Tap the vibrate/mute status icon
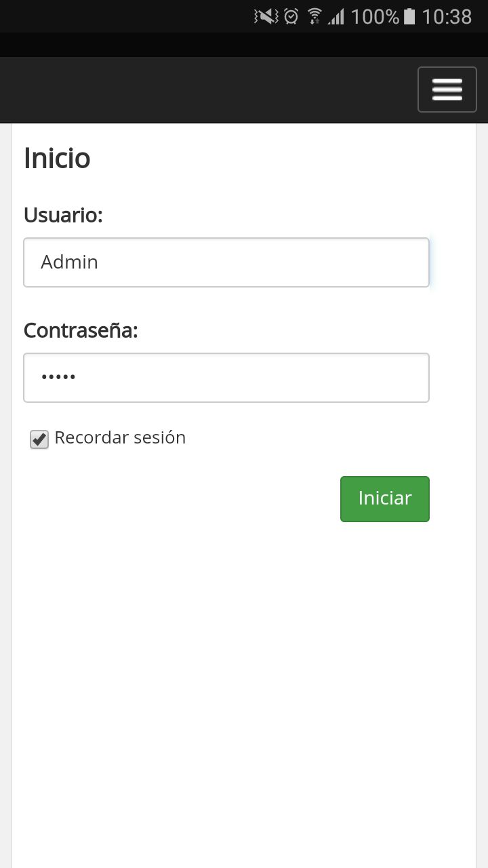Image resolution: width=488 pixels, height=868 pixels. [x=266, y=16]
